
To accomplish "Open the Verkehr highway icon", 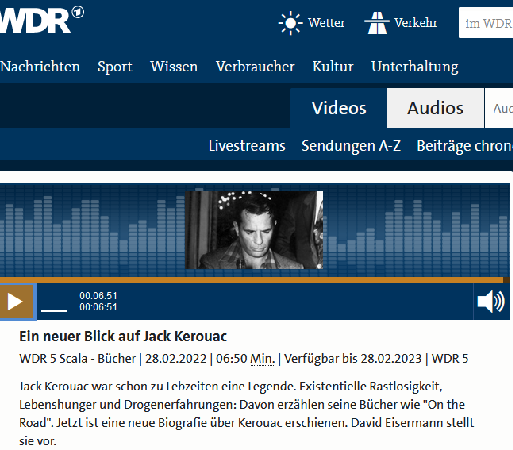I will point(377,23).
